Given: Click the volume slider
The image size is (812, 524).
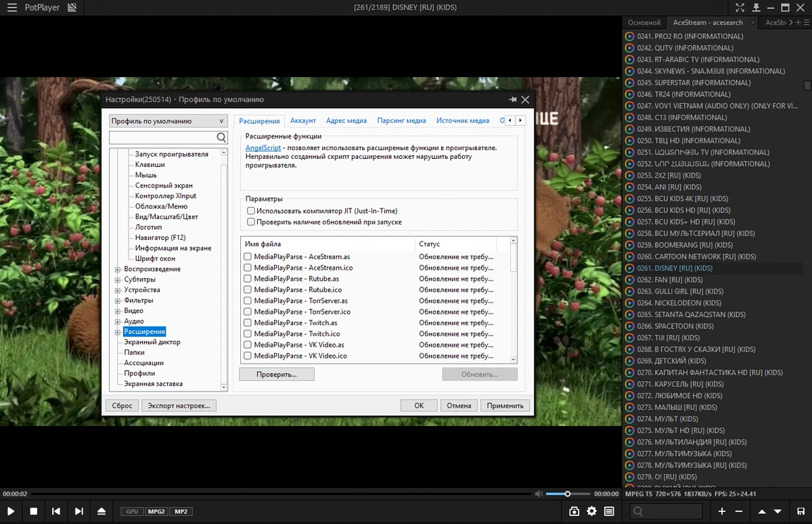Looking at the screenshot, I should [568, 494].
